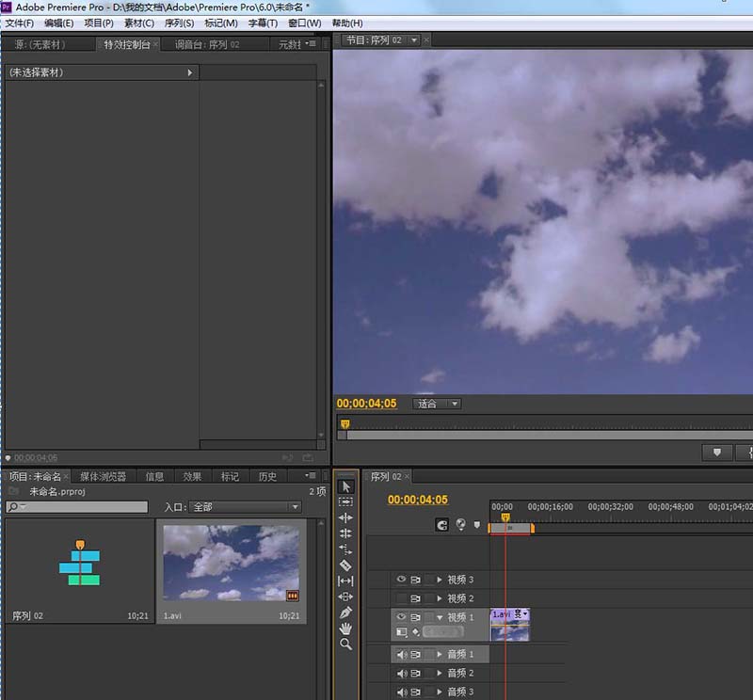Image resolution: width=753 pixels, height=700 pixels.
Task: Switch to the 效果 tab
Action: point(192,476)
